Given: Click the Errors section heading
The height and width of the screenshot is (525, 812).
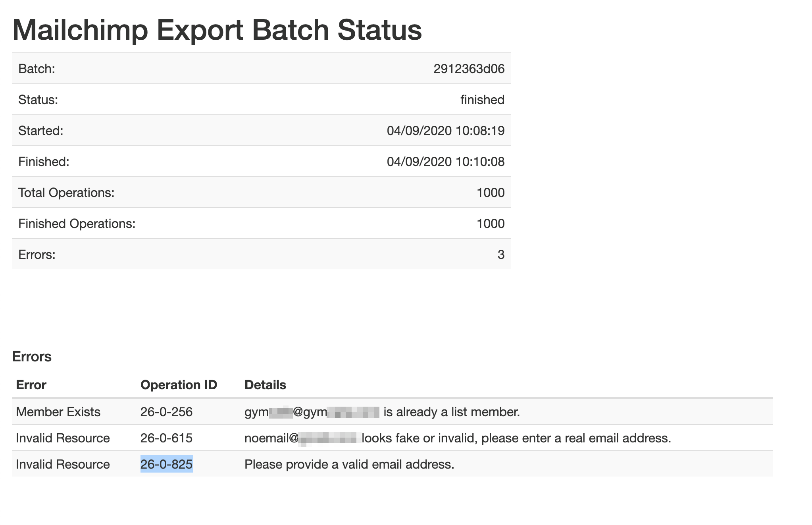Looking at the screenshot, I should click(32, 357).
